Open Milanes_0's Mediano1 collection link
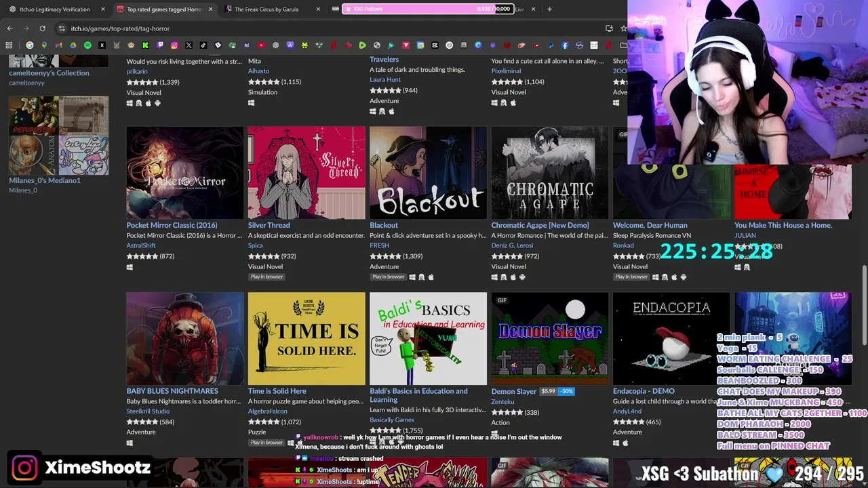Image resolution: width=868 pixels, height=488 pixels. 45,180
